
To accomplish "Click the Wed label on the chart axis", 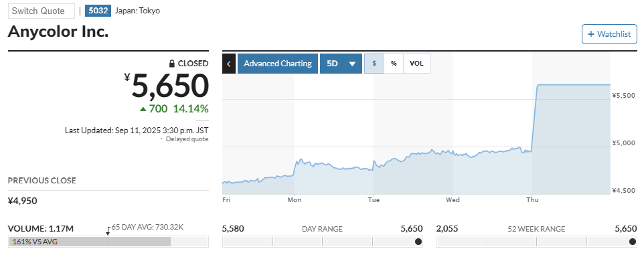I will point(453,200).
